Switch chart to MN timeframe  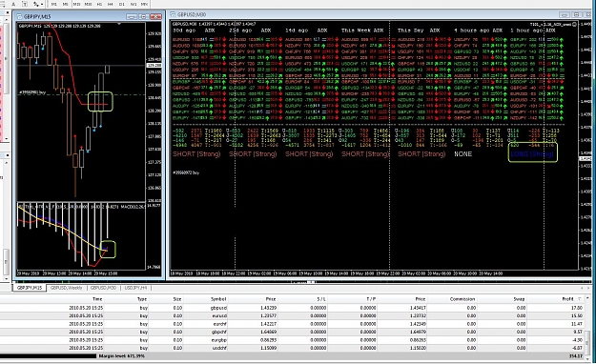(x=144, y=4)
